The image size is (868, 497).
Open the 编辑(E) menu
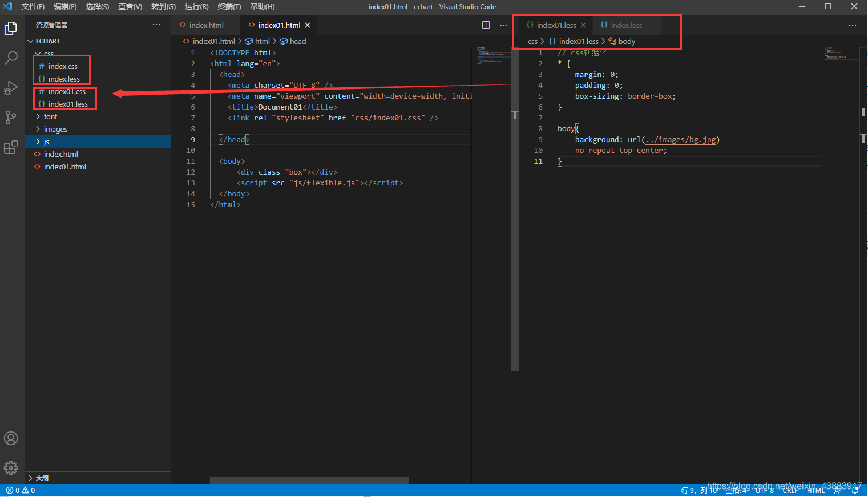pyautogui.click(x=65, y=6)
